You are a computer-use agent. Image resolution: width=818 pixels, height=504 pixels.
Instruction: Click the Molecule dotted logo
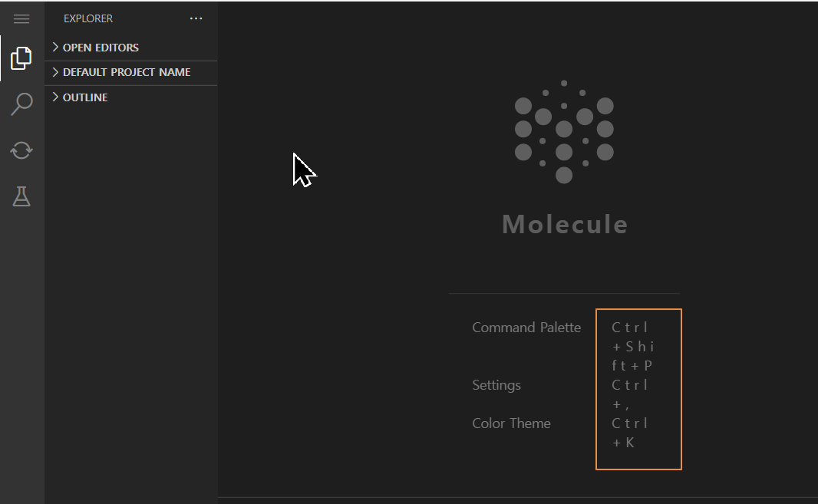(x=565, y=132)
